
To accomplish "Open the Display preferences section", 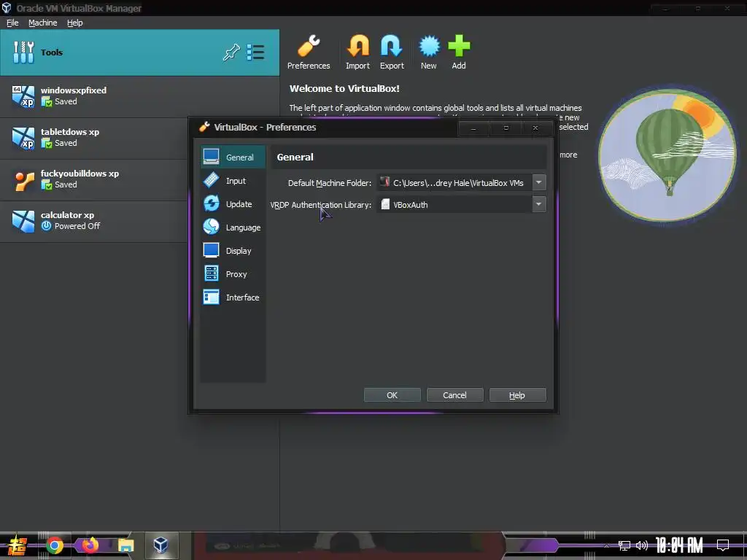I will (233, 251).
